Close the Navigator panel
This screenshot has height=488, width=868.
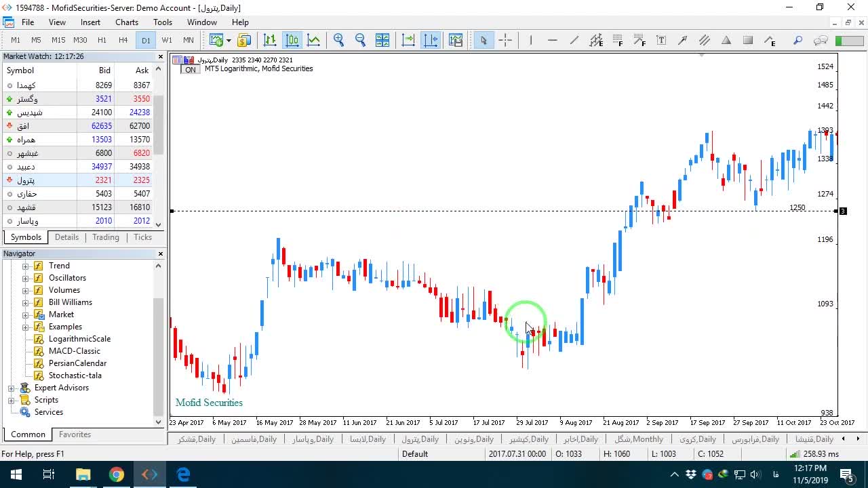point(161,253)
